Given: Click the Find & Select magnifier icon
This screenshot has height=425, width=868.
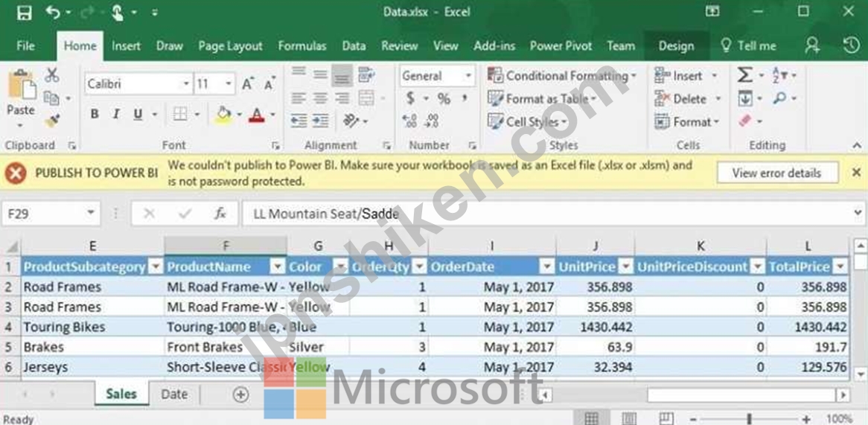Looking at the screenshot, I should (779, 98).
